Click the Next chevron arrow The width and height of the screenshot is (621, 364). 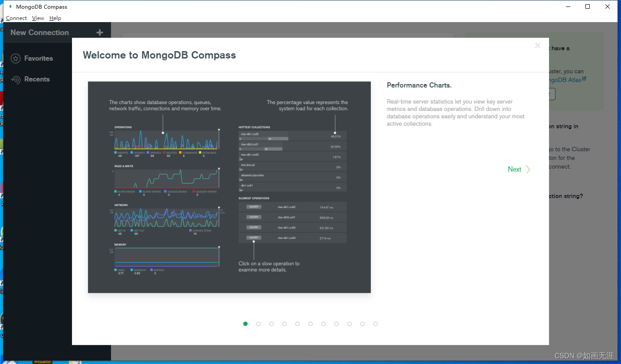[528, 169]
